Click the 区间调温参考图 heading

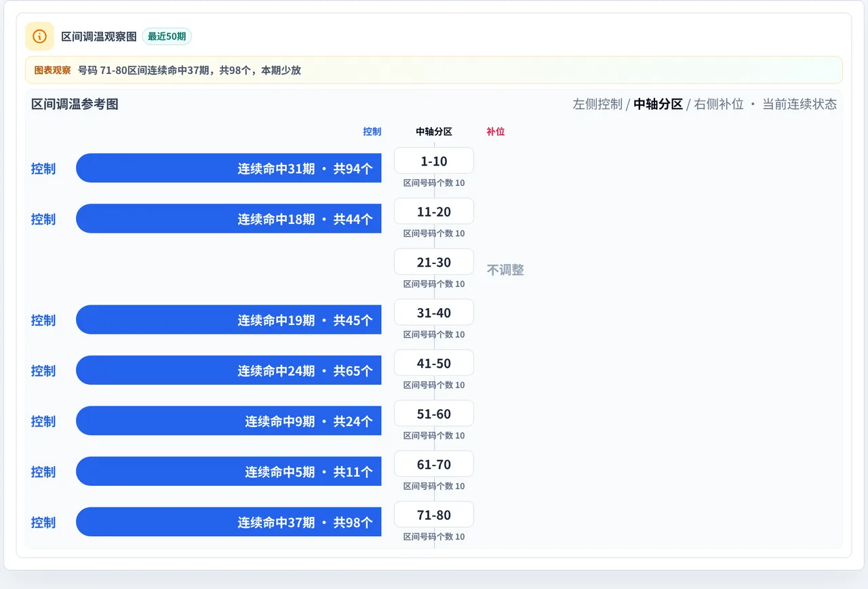pyautogui.click(x=75, y=104)
